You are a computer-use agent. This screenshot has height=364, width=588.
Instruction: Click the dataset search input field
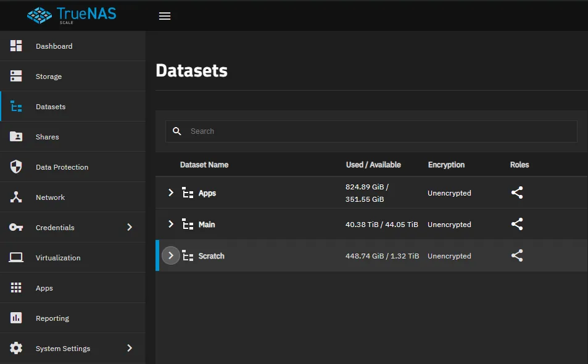tap(370, 131)
